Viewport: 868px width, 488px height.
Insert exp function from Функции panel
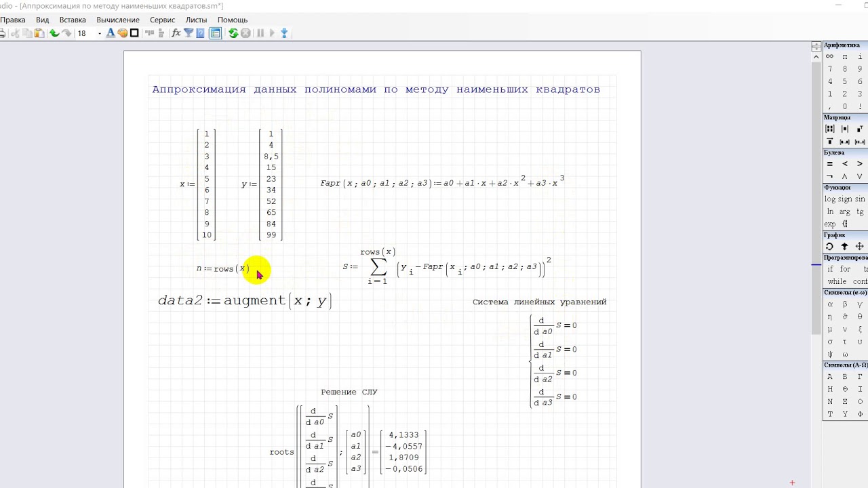[830, 224]
